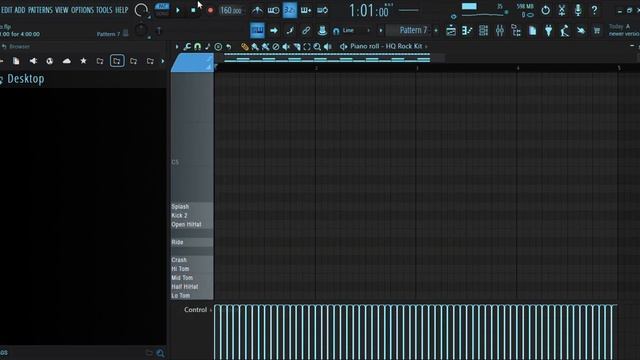This screenshot has width=640, height=360.
Task: Arm the record button
Action: pyautogui.click(x=210, y=10)
